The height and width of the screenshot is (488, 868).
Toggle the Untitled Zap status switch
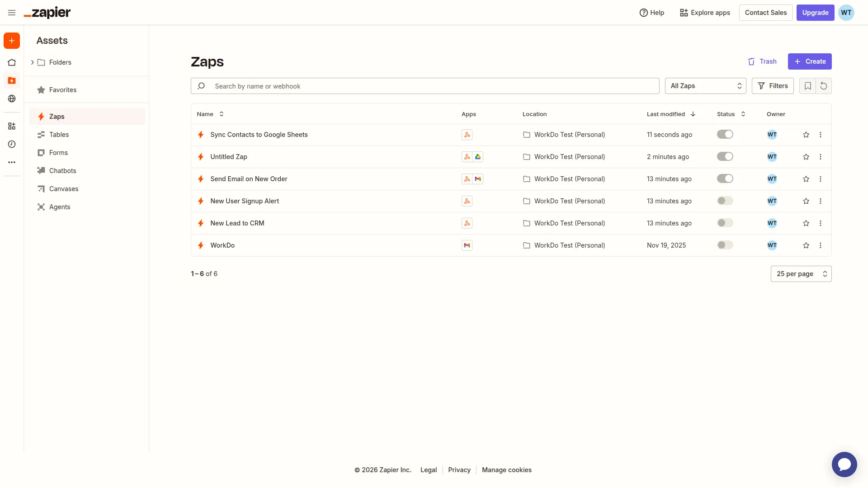coord(725,156)
